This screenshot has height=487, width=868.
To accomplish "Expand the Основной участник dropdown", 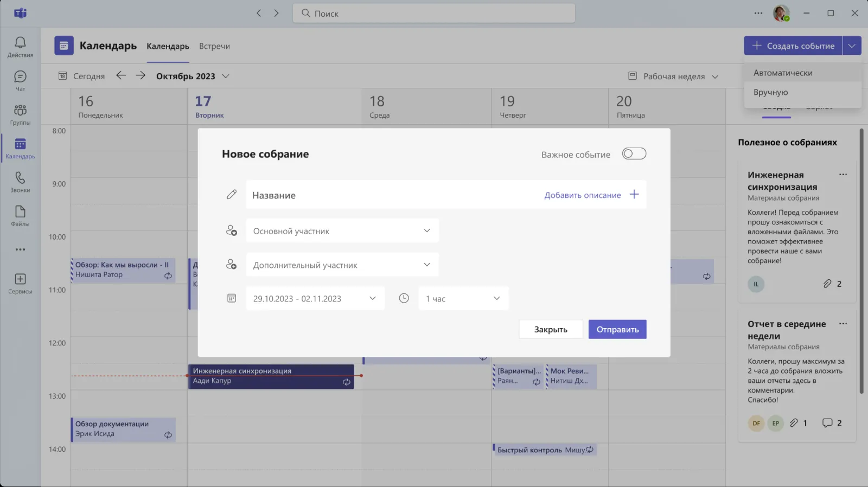I will point(342,231).
